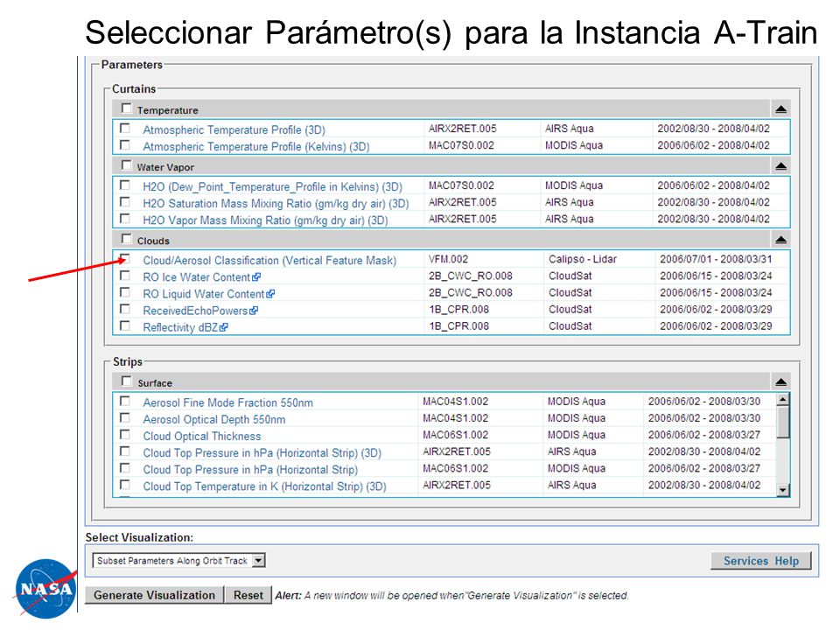Image resolution: width=840 pixels, height=630 pixels.
Task: Click the NASA logo
Action: pyautogui.click(x=45, y=588)
